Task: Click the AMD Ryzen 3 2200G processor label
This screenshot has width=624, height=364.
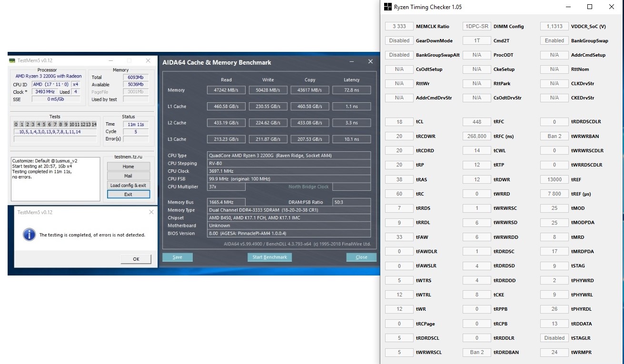Action: tap(49, 76)
